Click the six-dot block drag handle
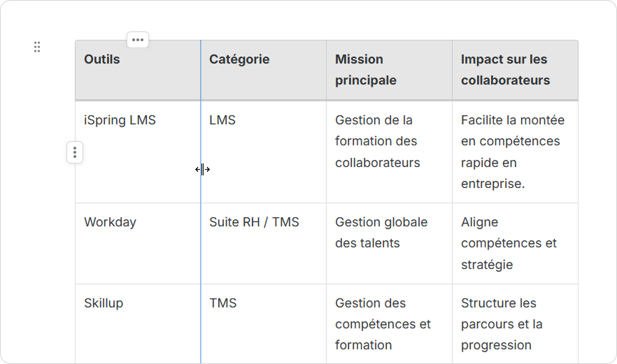This screenshot has width=617, height=364. pos(37,47)
